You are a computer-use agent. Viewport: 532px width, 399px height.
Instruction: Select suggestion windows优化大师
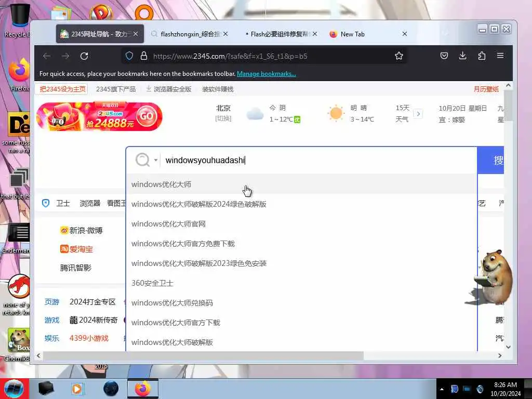click(x=301, y=184)
